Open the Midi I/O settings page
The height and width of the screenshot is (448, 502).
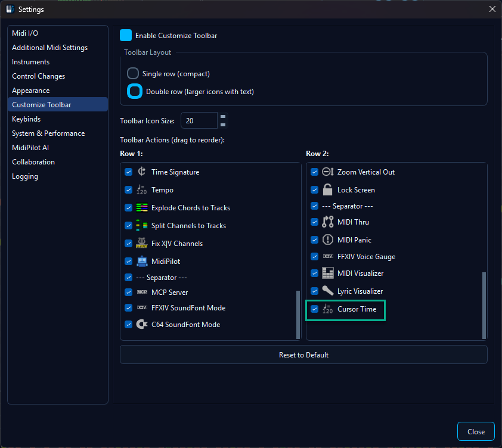(58, 33)
